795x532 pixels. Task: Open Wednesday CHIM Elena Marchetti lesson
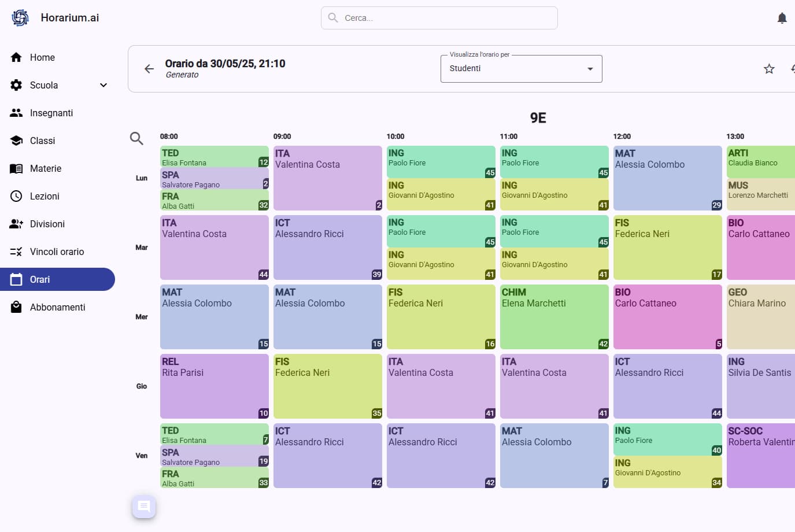[x=554, y=317]
